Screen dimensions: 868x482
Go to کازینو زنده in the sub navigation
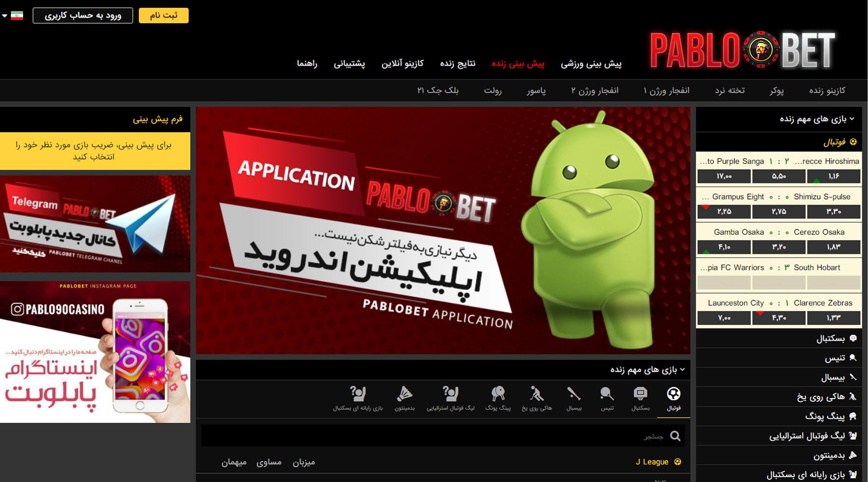[x=827, y=91]
